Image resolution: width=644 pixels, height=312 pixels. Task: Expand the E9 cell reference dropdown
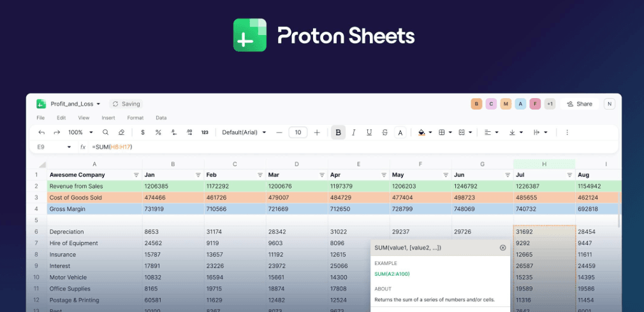(x=69, y=147)
